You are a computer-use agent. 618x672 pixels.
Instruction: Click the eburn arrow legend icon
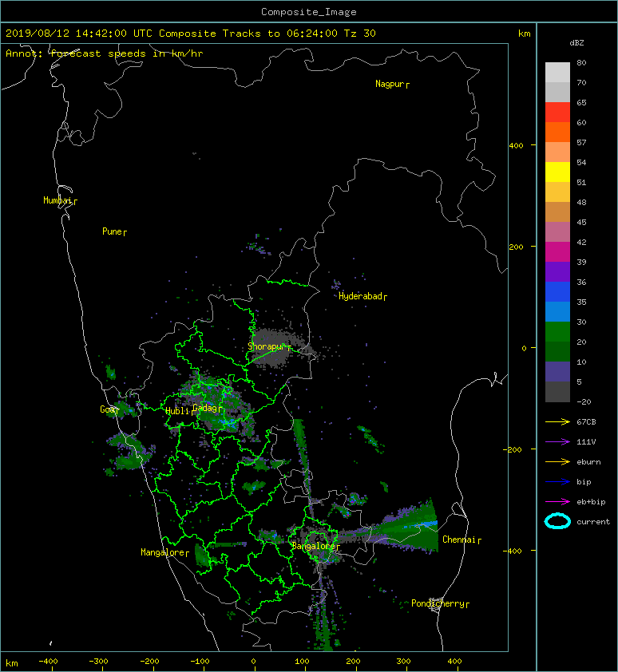557,461
